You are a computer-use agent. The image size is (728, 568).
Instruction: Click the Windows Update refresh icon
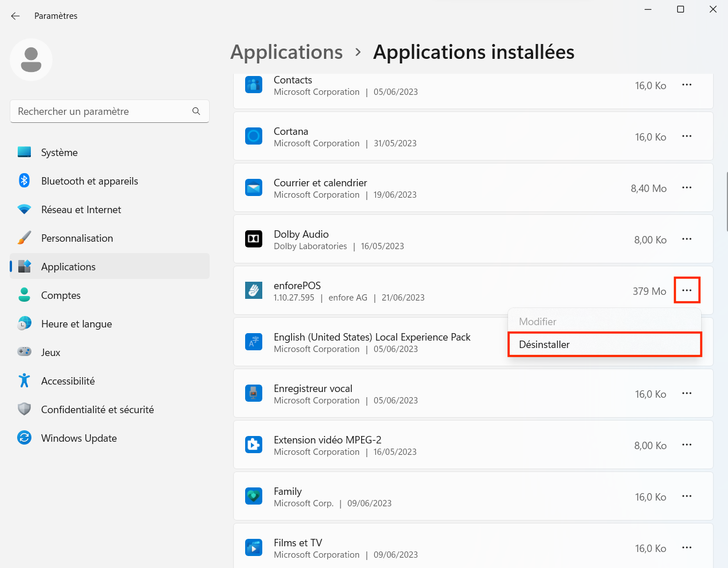[x=24, y=438]
